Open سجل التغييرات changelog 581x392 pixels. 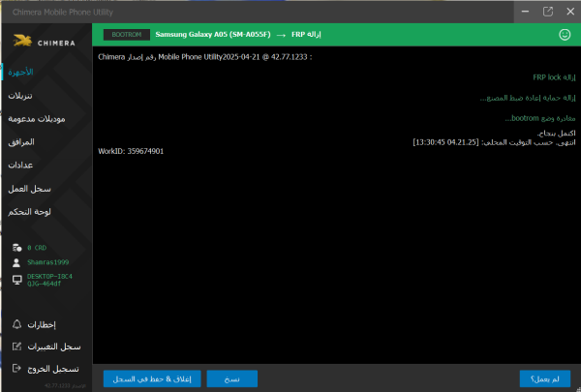tap(54, 347)
